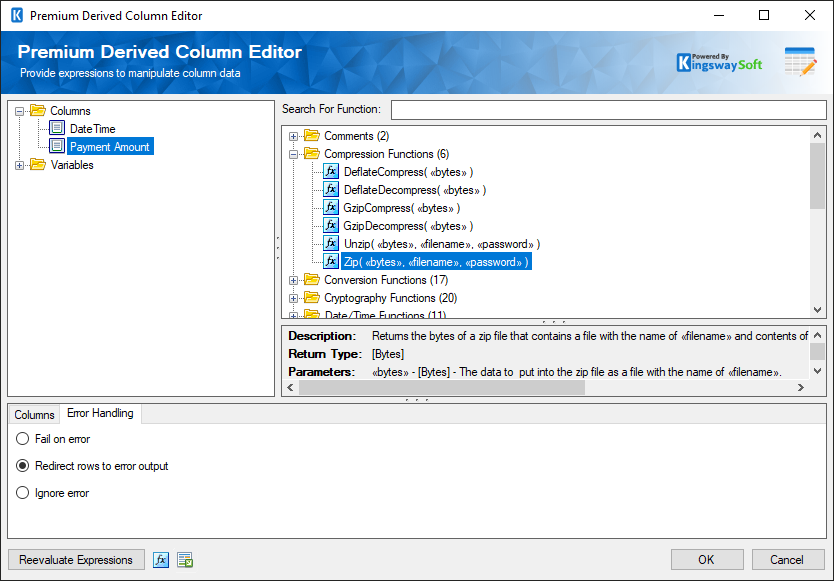The width and height of the screenshot is (834, 581).
Task: Click the Variables folder icon
Action: (x=38, y=164)
